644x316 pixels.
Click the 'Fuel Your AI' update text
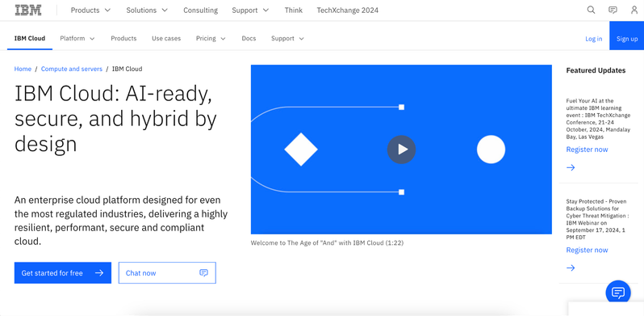point(598,119)
